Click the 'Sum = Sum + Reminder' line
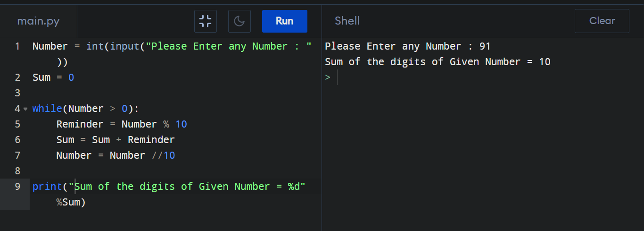 (x=116, y=140)
